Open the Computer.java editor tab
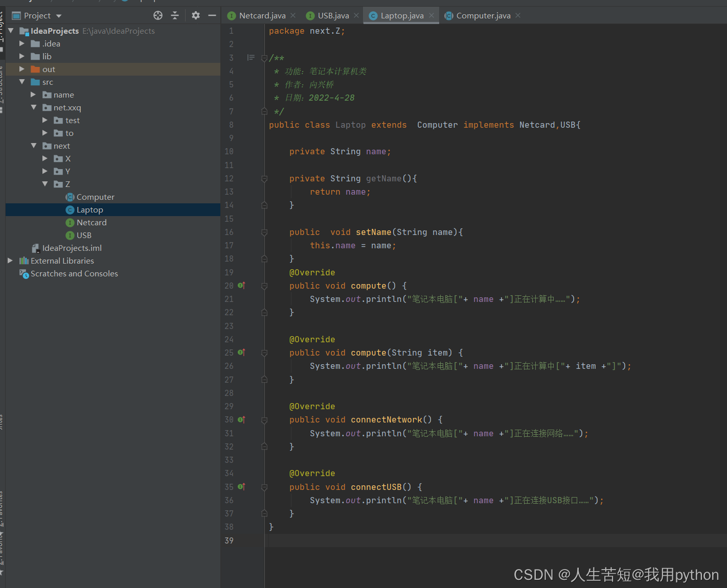The image size is (727, 588). point(483,16)
